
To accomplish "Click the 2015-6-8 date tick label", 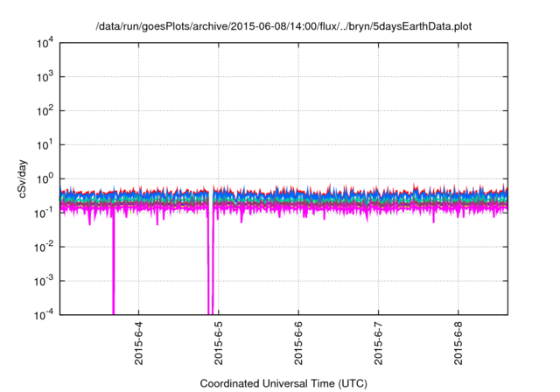I will [458, 343].
